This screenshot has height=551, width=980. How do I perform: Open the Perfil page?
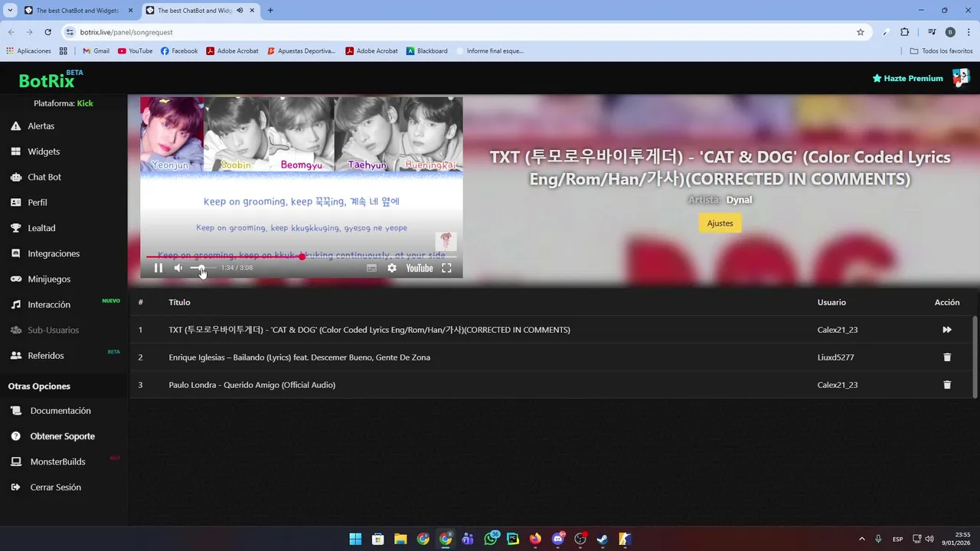38,202
